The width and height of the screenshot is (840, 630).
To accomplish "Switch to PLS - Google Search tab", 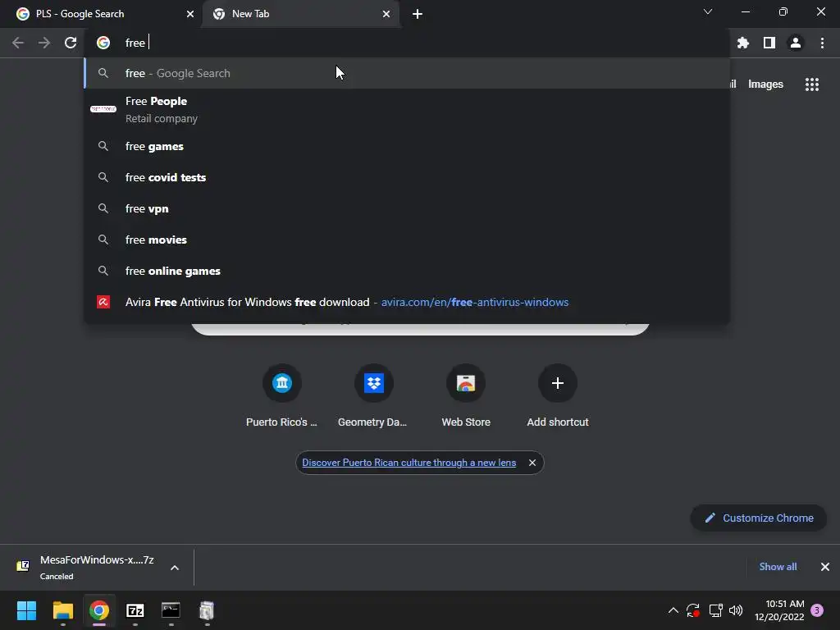I will (100, 14).
